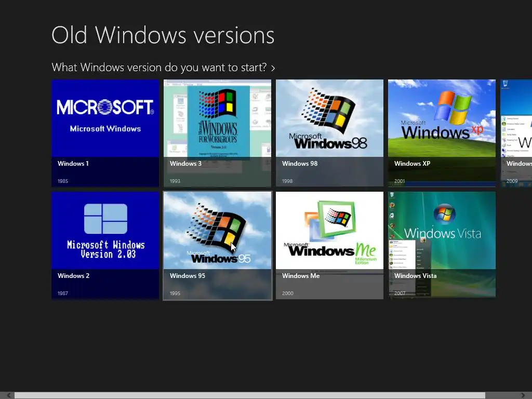Open the partially visible 2009 Windows tile
532x399 pixels.
tap(516, 133)
